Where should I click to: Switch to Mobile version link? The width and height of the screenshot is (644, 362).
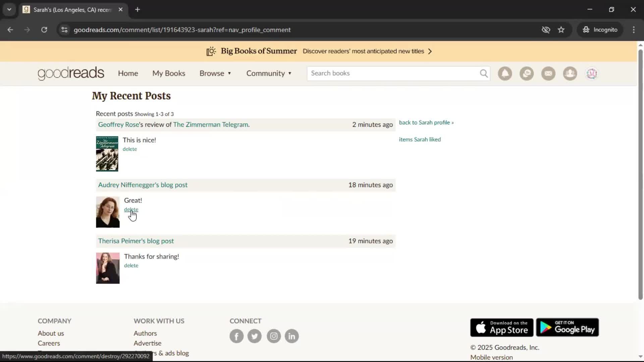pos(491,357)
